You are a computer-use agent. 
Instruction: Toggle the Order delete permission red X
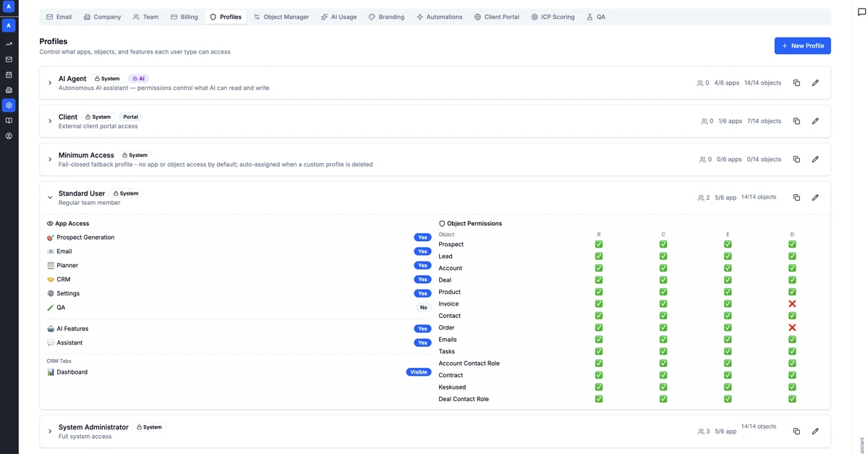coord(792,327)
